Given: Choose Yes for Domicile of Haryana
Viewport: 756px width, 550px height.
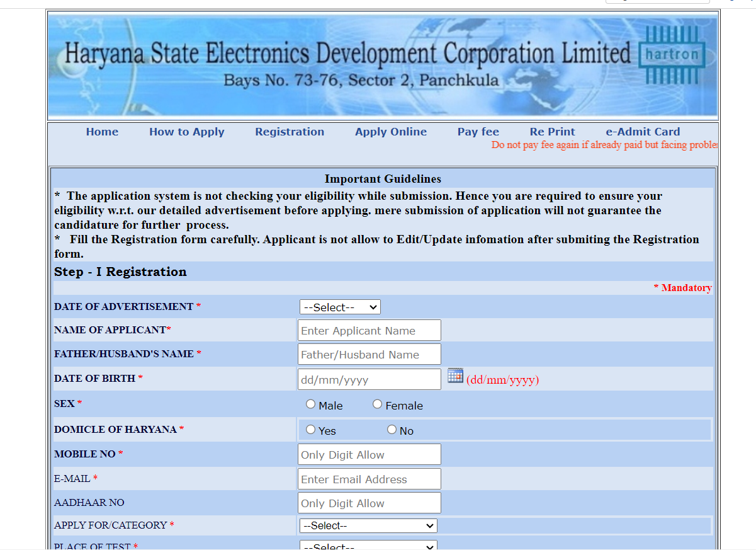Looking at the screenshot, I should tap(310, 429).
